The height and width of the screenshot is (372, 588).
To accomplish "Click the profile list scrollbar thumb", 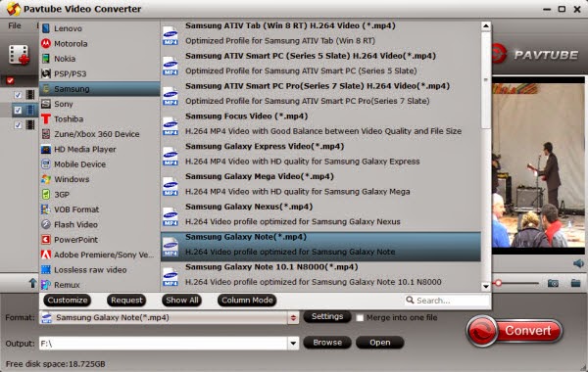I will [486, 80].
